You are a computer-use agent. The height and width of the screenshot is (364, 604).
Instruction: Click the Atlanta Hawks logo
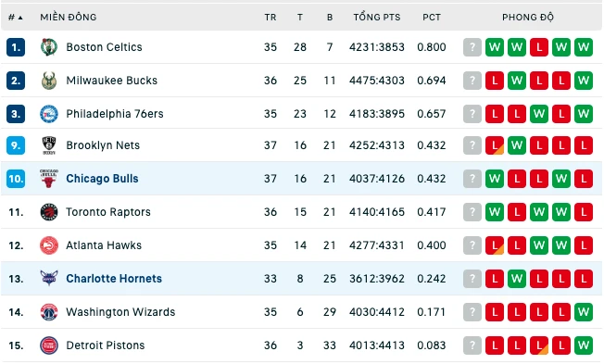coord(49,245)
